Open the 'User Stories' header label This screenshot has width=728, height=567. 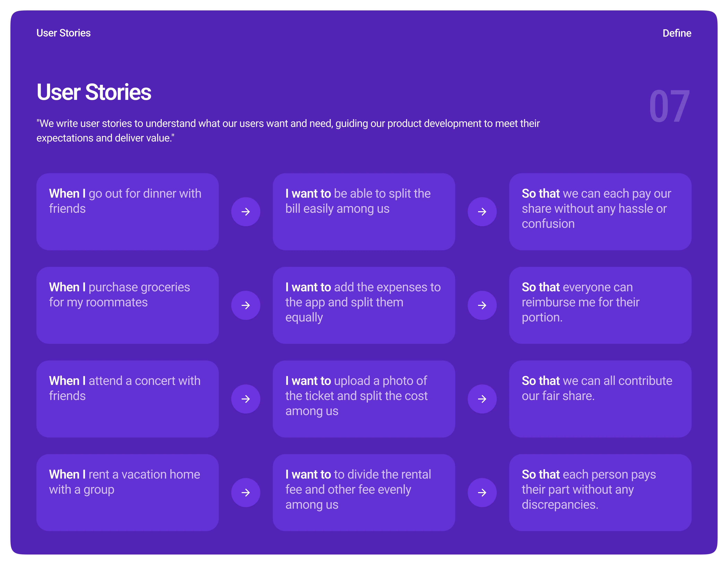tap(63, 33)
